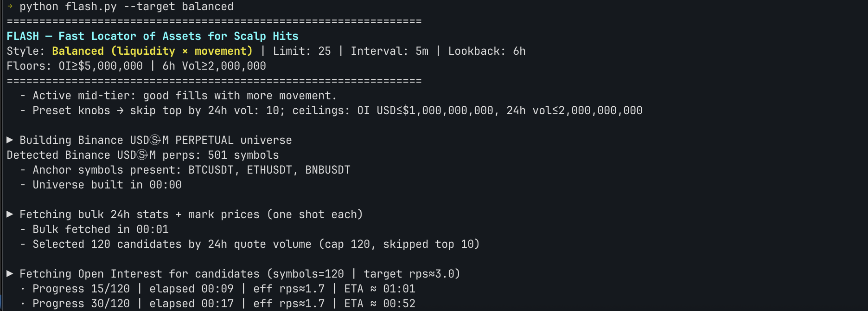Click the bullet dot before Progress 30/120

23,304
